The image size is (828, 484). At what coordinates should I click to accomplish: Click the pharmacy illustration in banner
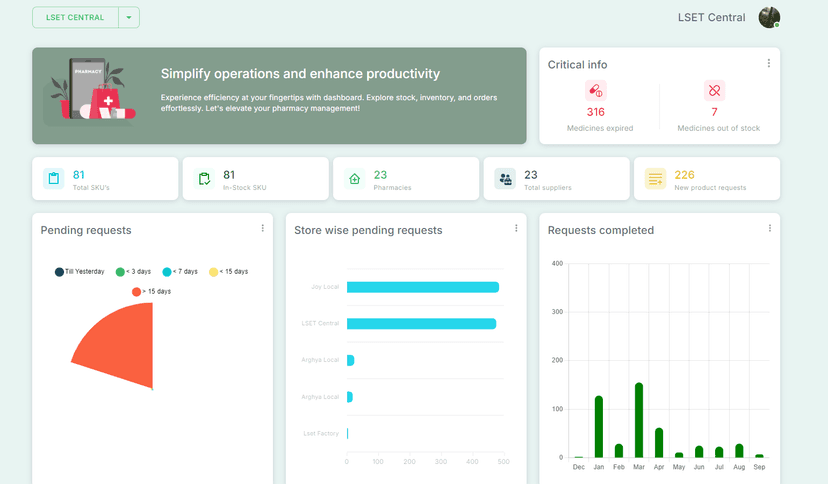92,90
